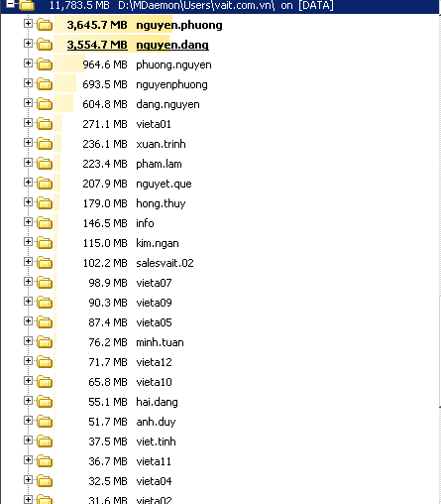Select the info folder name
Screen dimensions: 441x504
point(145,223)
